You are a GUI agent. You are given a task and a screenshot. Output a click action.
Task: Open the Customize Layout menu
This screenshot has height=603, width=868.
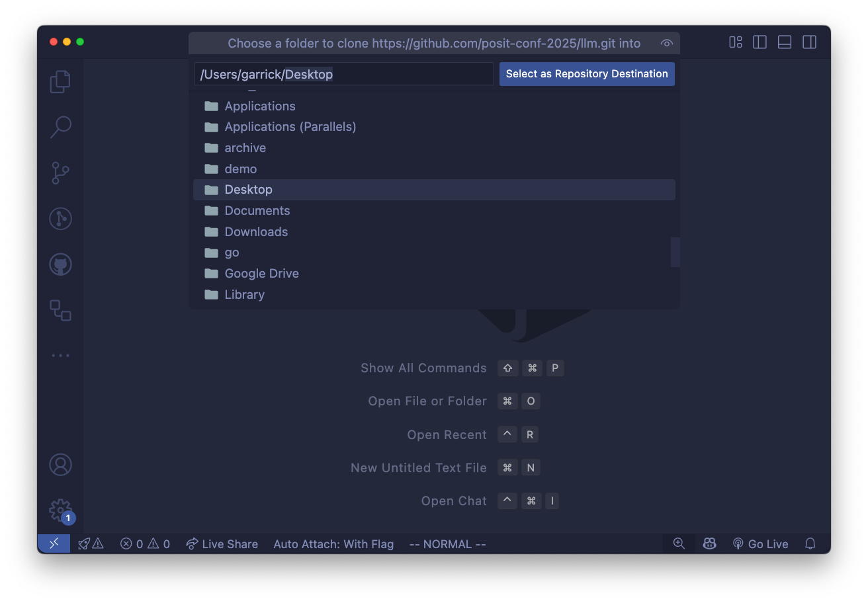point(736,42)
